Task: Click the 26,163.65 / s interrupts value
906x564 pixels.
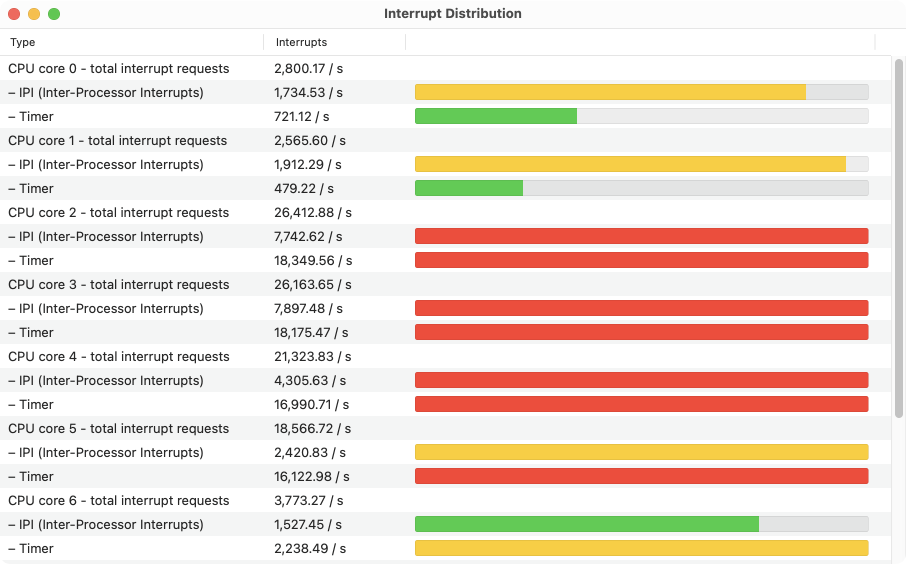Action: point(313,284)
